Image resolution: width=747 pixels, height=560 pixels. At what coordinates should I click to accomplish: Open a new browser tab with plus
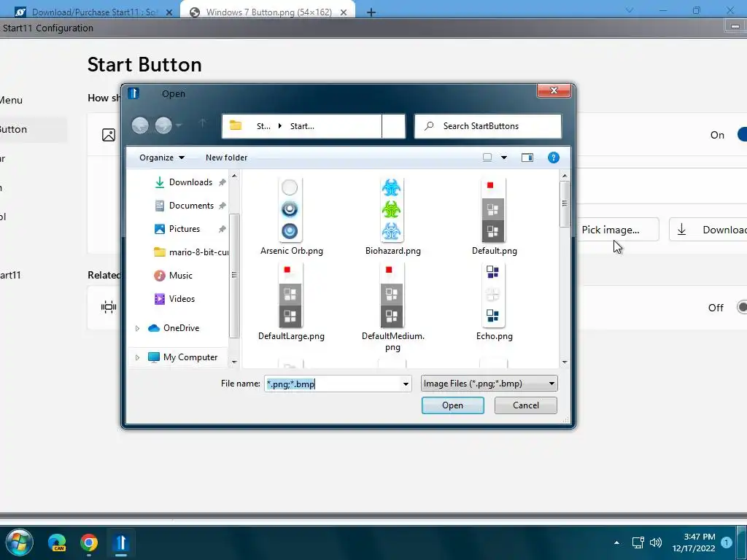pos(371,12)
